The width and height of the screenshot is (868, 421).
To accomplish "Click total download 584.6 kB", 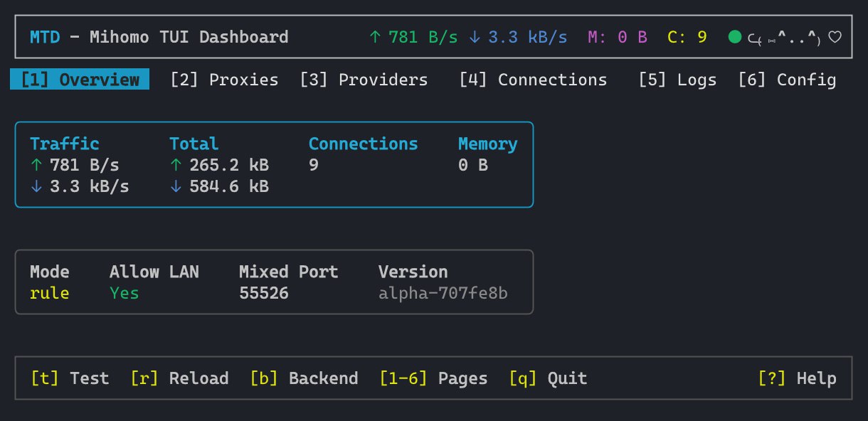I will pyautogui.click(x=219, y=186).
